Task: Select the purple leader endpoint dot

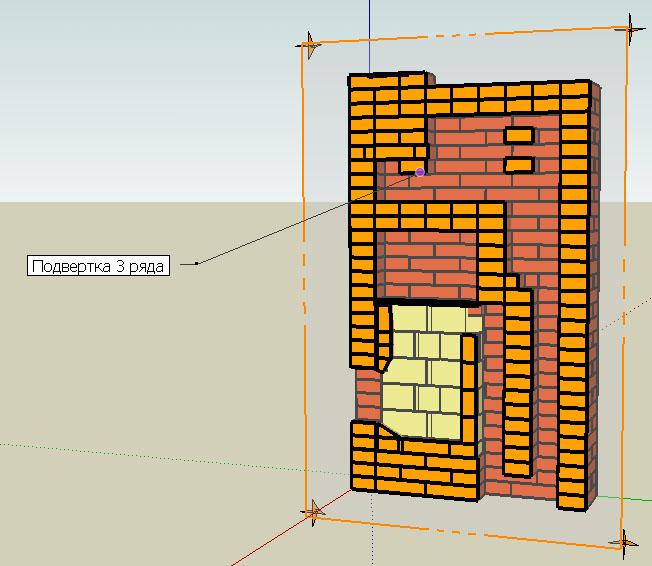Action: point(420,172)
